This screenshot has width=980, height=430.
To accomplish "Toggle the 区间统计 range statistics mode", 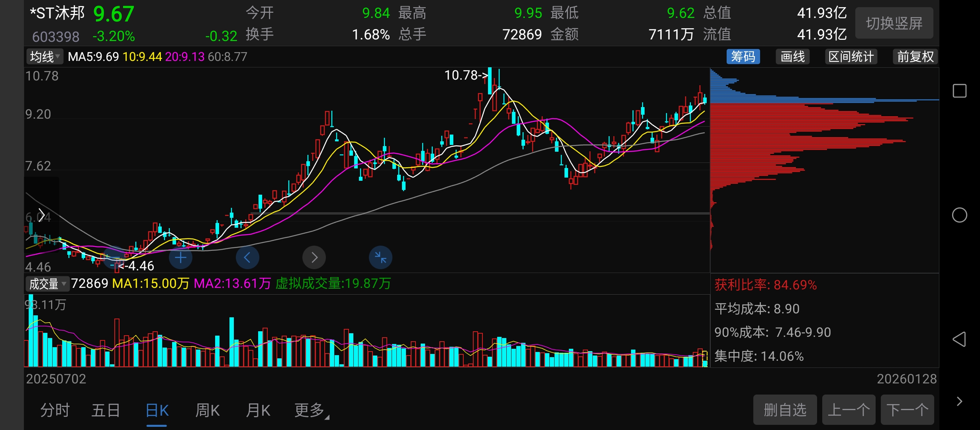I will pos(851,57).
